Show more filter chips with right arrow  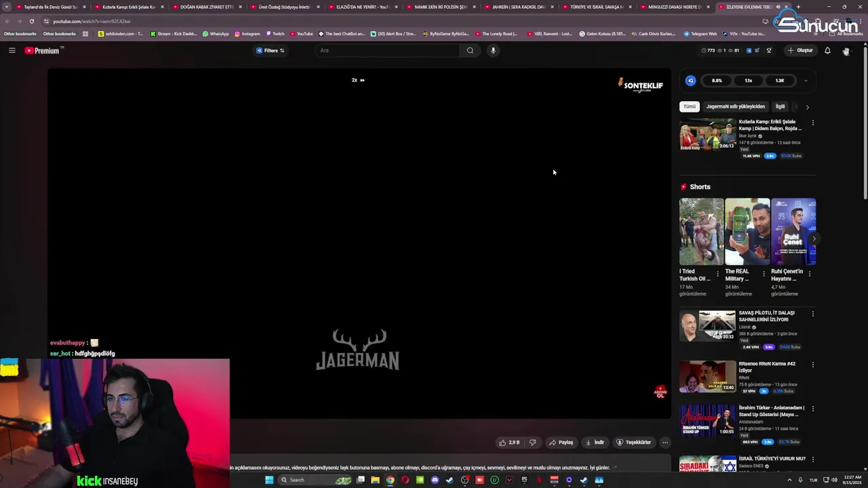point(807,107)
